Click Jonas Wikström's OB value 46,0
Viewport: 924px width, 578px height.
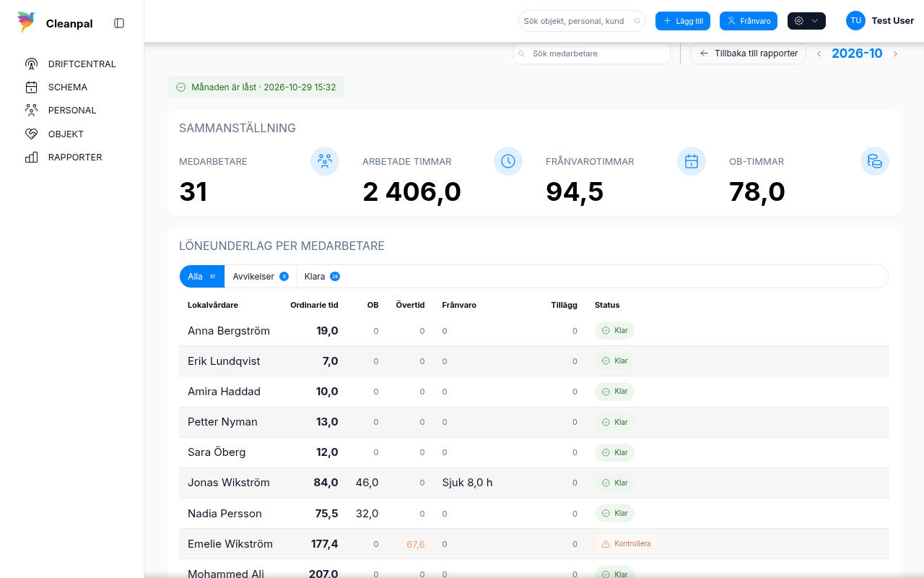pyautogui.click(x=367, y=483)
